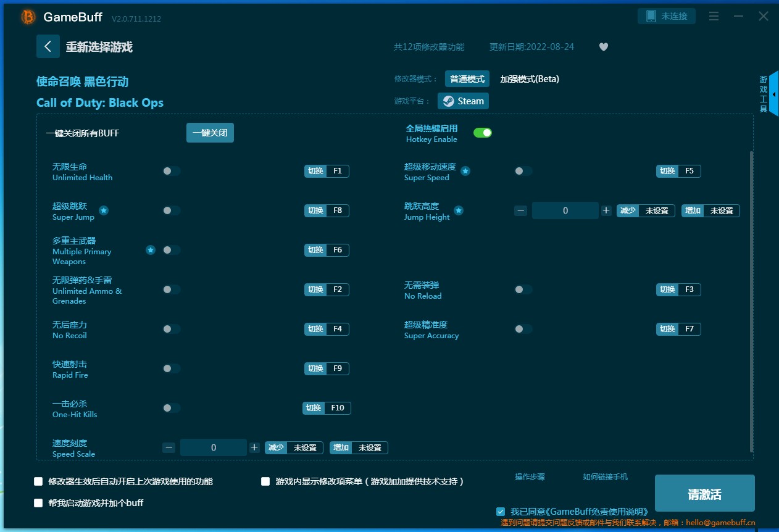This screenshot has height=532, width=779.
Task: Click the star badge next to Super Jump
Action: click(x=104, y=210)
